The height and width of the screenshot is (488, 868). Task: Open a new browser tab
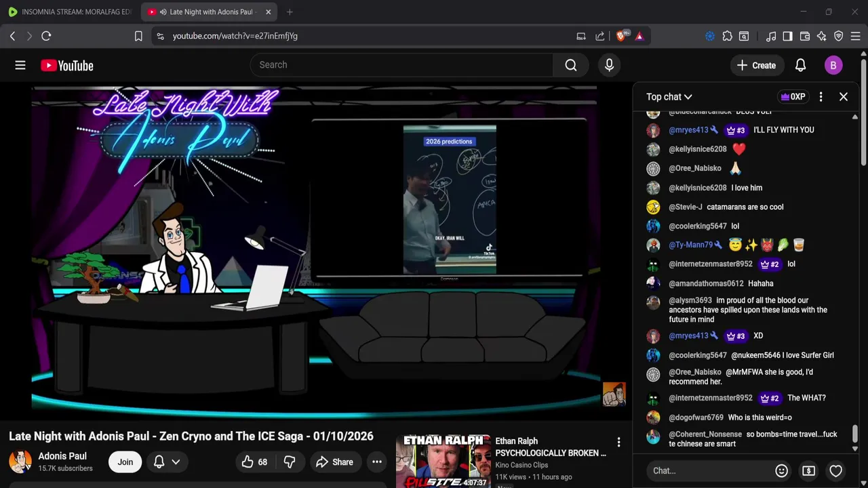tap(290, 12)
